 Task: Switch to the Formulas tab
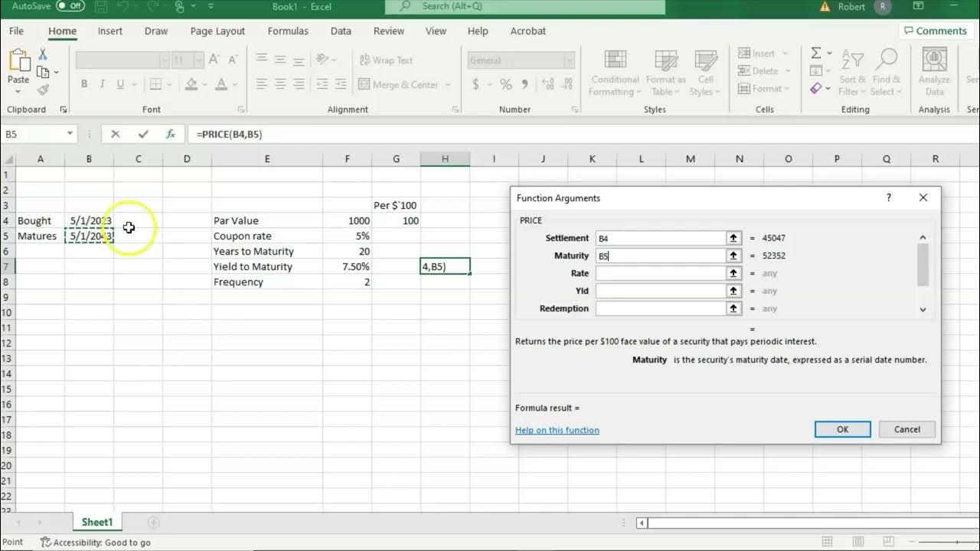pos(288,31)
